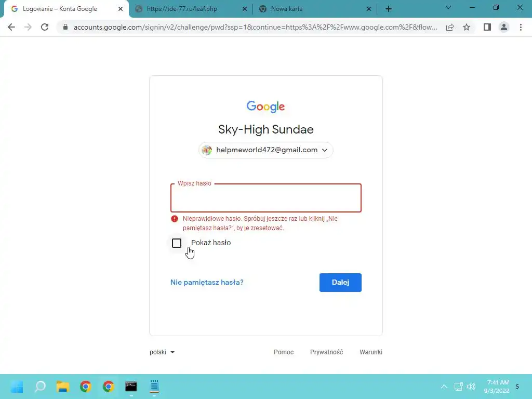Open the Warunki link
Image resolution: width=532 pixels, height=399 pixels.
point(371,352)
